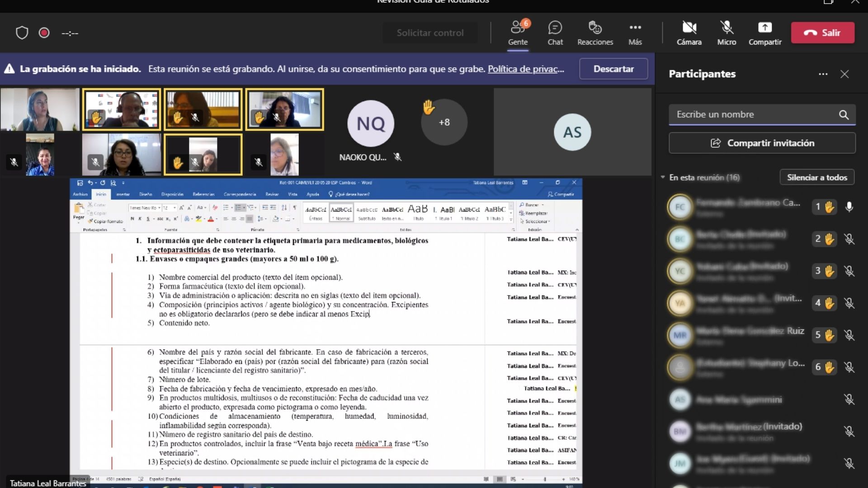The height and width of the screenshot is (488, 868).
Task: Open the Chat panel
Action: [x=555, y=33]
